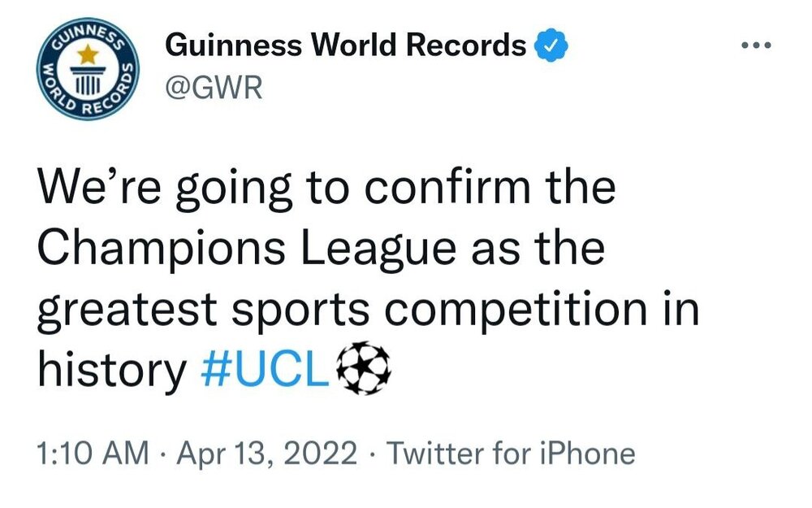Click the Champions League starball emoji
The image size is (812, 508).
[363, 370]
